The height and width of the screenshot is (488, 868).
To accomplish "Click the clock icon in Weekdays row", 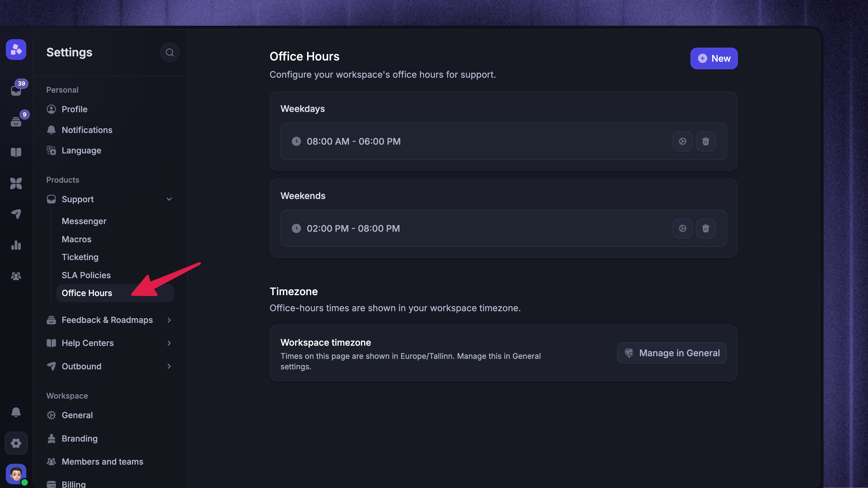I will pyautogui.click(x=296, y=141).
